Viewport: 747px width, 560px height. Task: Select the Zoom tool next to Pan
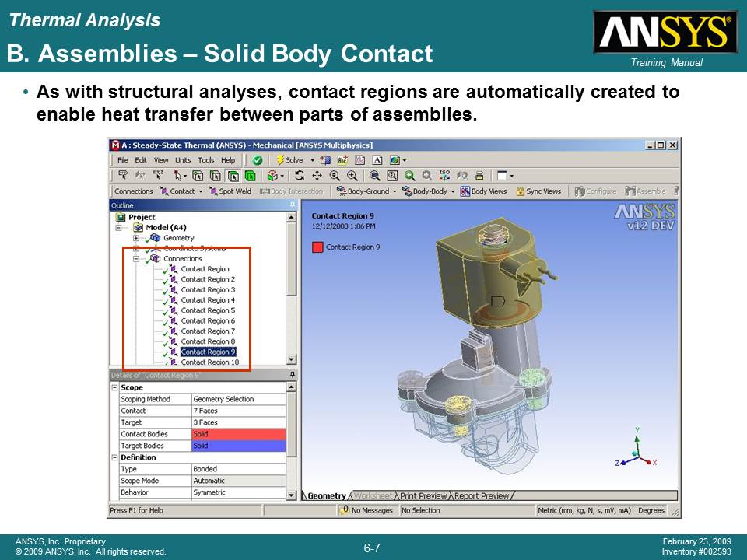point(335,177)
